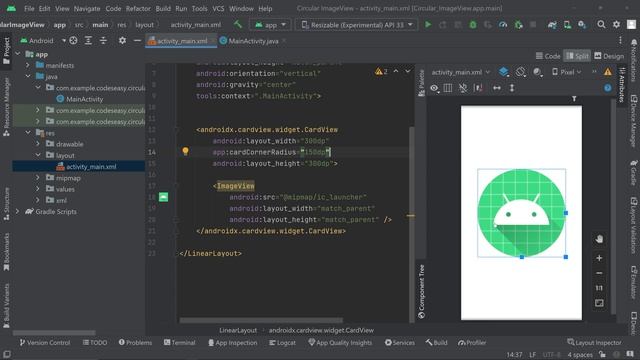The height and width of the screenshot is (360, 640).
Task: Zoom in the preview with plus button
Action: [x=599, y=258]
